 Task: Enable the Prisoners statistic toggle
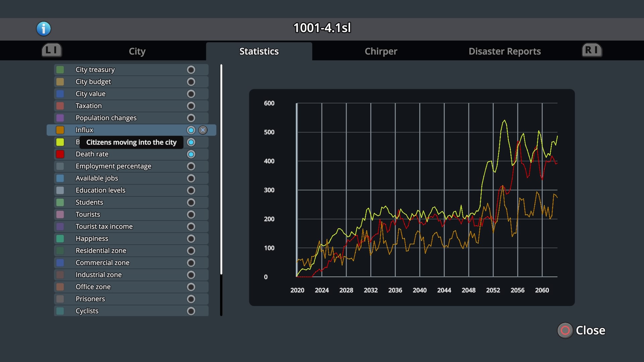[x=191, y=299]
